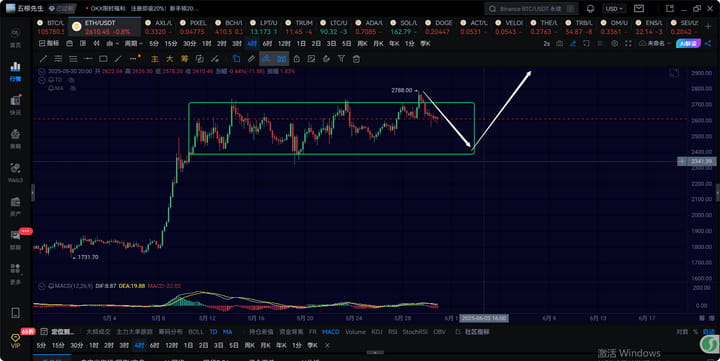Select the 1日 timeframe in top bar
Image resolution: width=720 pixels, height=361 pixels.
pyautogui.click(x=301, y=44)
